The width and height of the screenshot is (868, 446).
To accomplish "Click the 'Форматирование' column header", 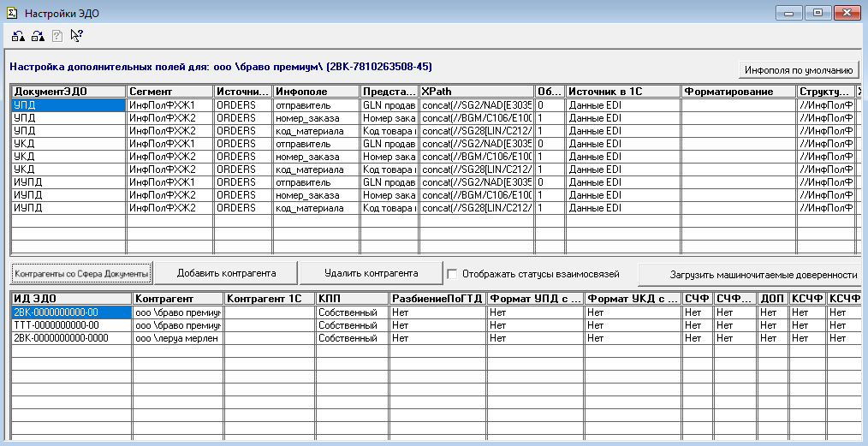I will pyautogui.click(x=739, y=92).
